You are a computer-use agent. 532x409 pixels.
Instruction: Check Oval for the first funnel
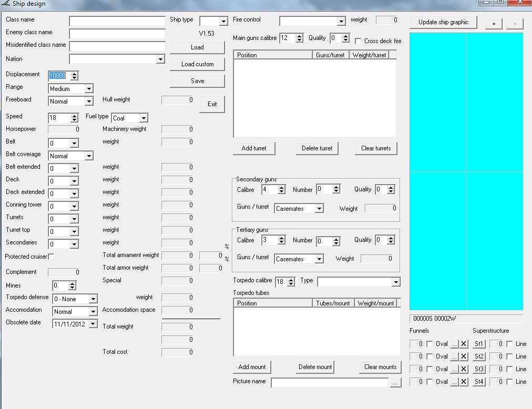click(429, 344)
